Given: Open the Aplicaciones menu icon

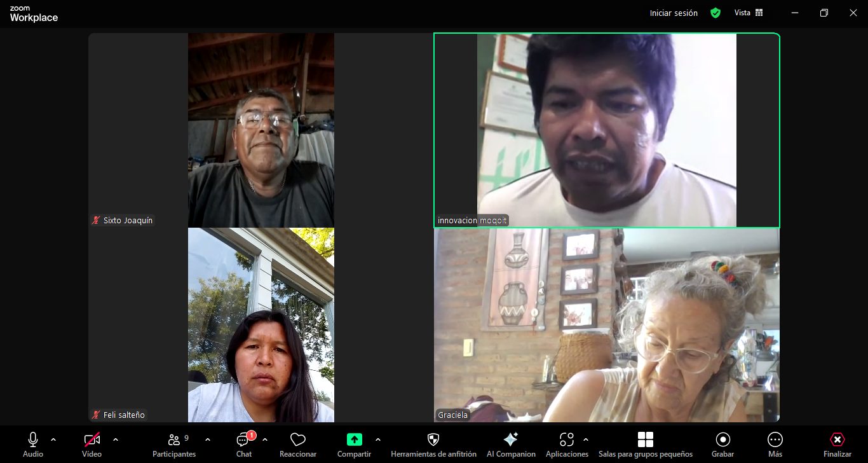Looking at the screenshot, I should (x=566, y=440).
